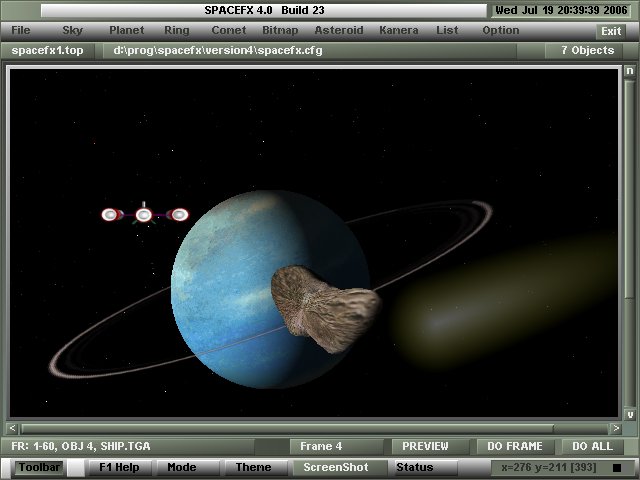Click the horizontal scrollbar right arrow
The image size is (640, 480).
tap(616, 429)
